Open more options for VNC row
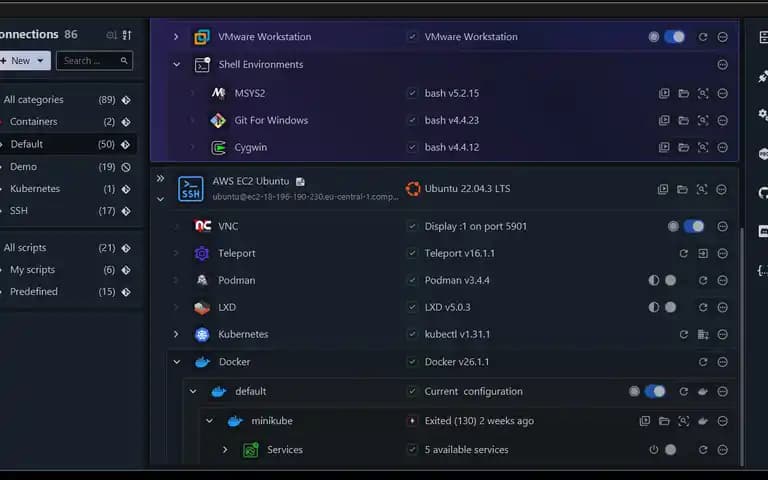Image resolution: width=768 pixels, height=480 pixels. [722, 226]
